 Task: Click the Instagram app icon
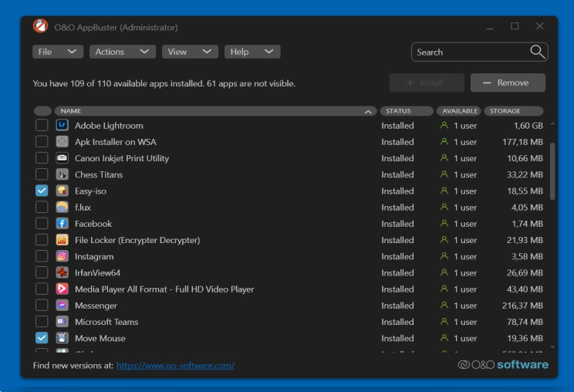click(x=62, y=256)
